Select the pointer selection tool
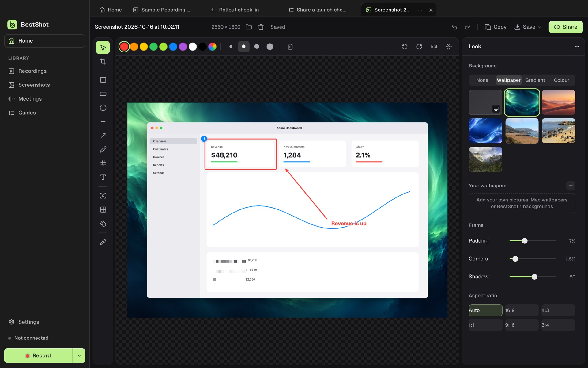This screenshot has height=368, width=588. pyautogui.click(x=103, y=48)
